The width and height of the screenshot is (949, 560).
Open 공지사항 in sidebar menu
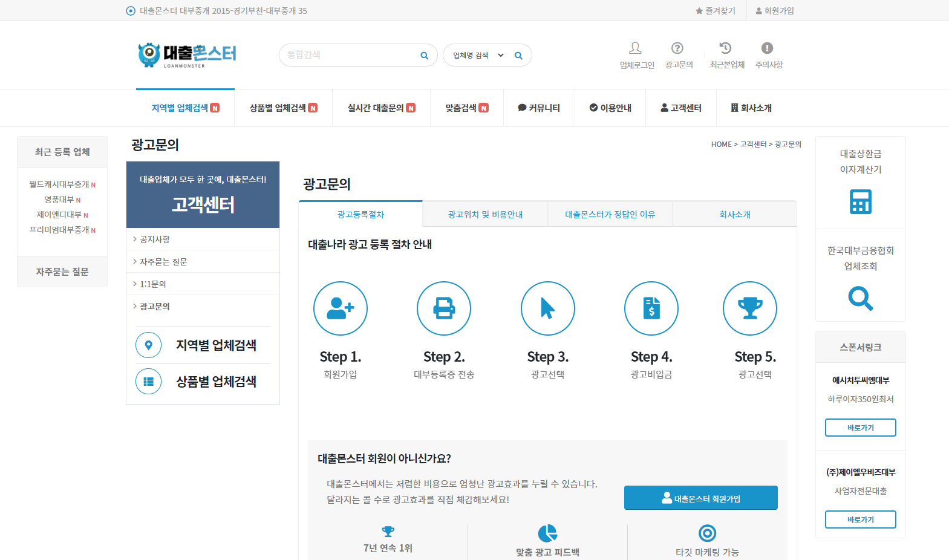(x=203, y=239)
